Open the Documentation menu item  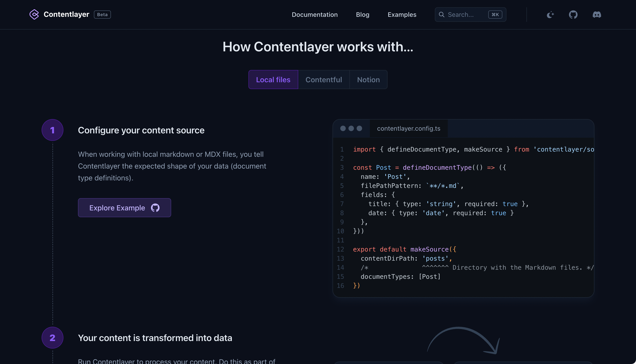(315, 15)
